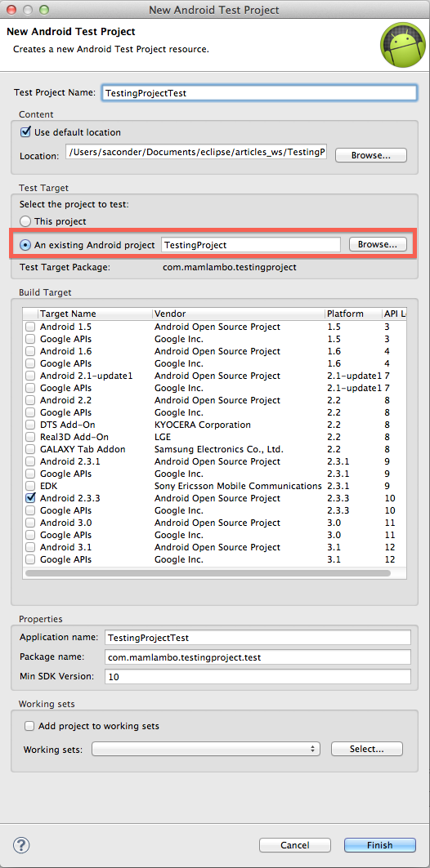The width and height of the screenshot is (430, 868).
Task: Click the Application name field
Action: click(258, 638)
